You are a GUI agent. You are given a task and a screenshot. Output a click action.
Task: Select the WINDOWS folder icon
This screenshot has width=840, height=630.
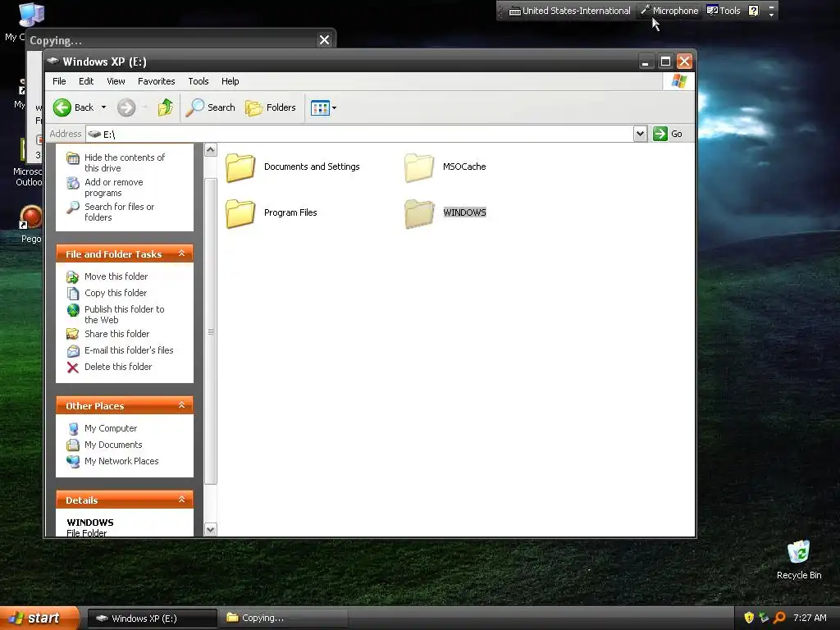419,213
